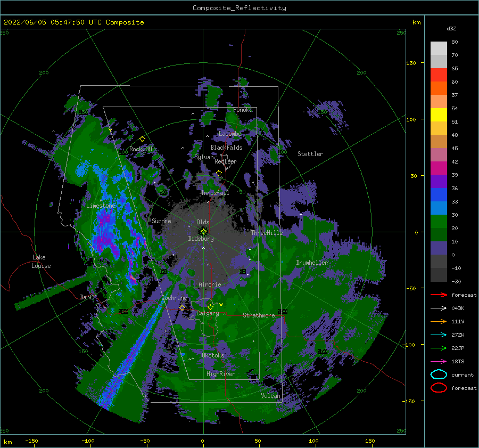Click the RedDeer city label
479x448 pixels.
coord(226,161)
